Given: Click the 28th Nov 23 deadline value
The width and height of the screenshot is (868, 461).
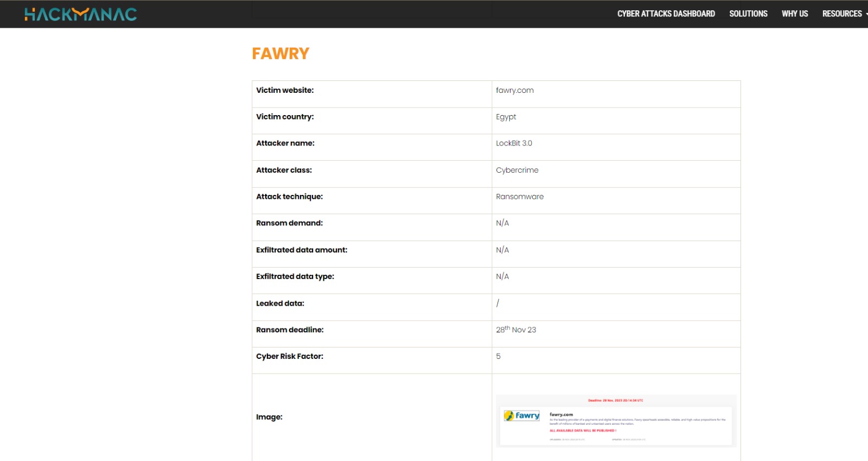Looking at the screenshot, I should point(515,330).
